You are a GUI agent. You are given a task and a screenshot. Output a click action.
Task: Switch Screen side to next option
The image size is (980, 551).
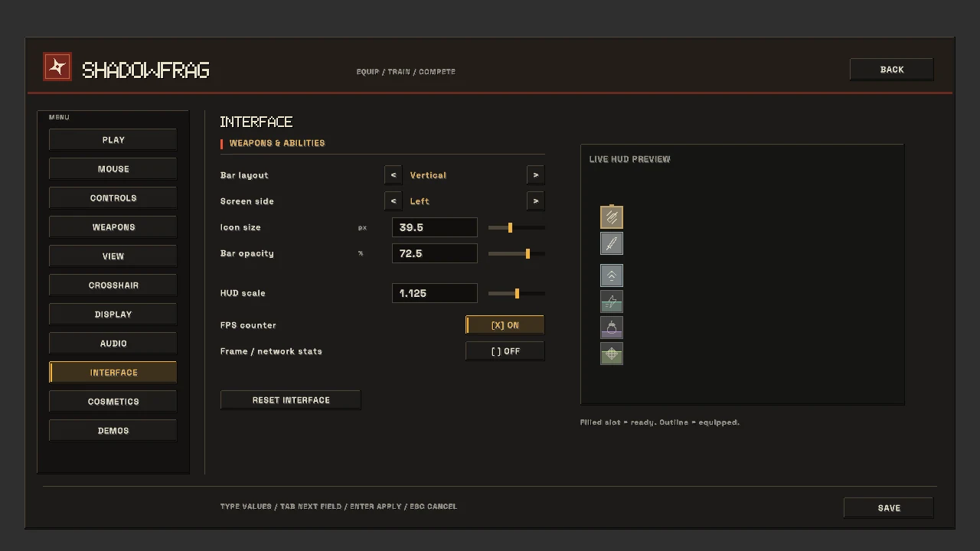(536, 201)
